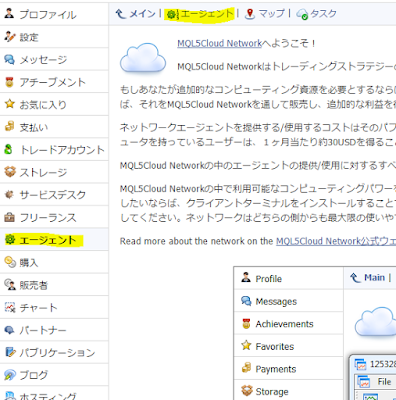Select パブリケーション in sidebar

tap(54, 352)
